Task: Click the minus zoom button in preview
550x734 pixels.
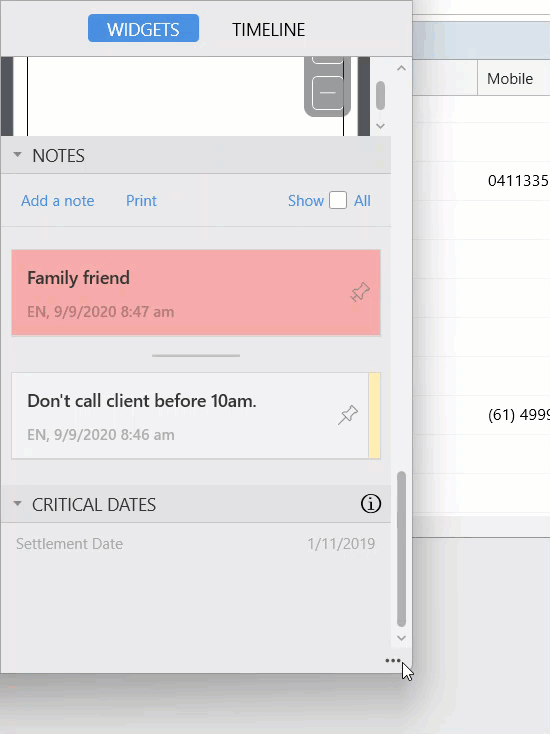Action: pos(328,93)
